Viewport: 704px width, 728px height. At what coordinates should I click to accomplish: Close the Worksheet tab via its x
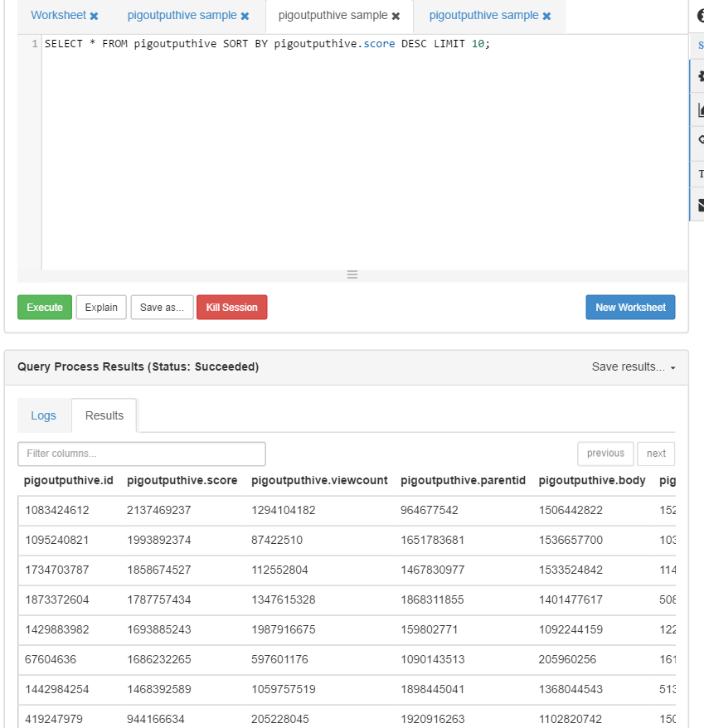click(x=94, y=16)
